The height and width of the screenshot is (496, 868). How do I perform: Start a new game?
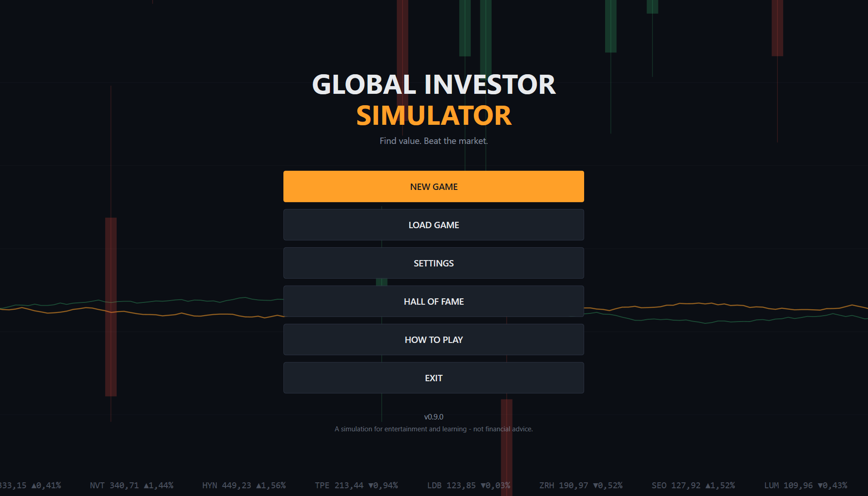(434, 186)
